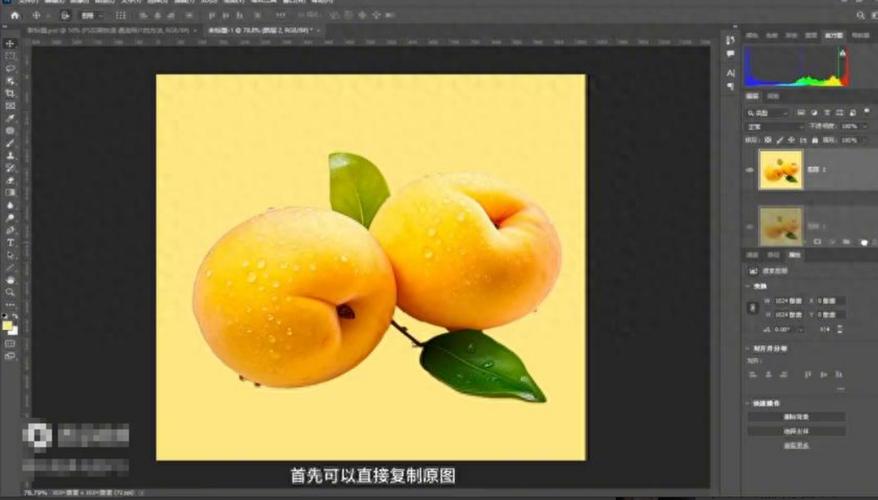Open the rotation angle dropdown in Properties
878x500 pixels.
click(801, 330)
